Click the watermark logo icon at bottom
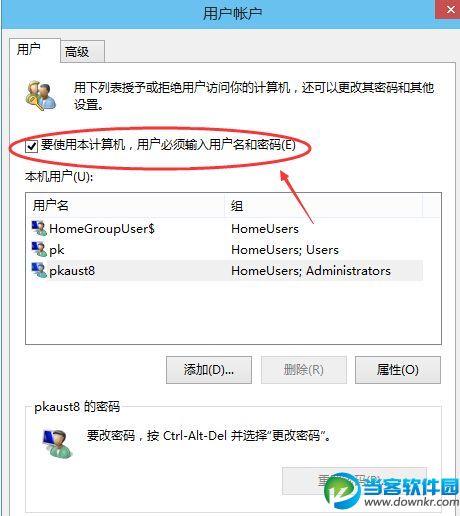Viewport: 460px width, 516px height. pyautogui.click(x=342, y=490)
